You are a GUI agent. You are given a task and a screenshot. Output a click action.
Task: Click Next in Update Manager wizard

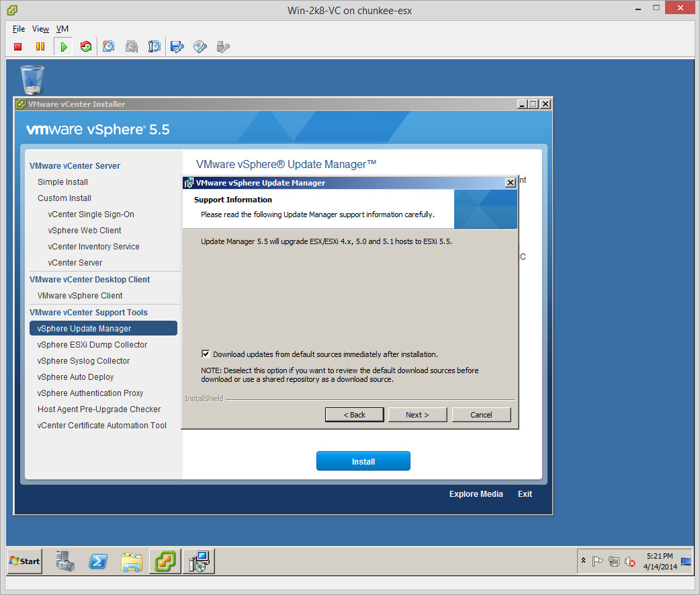pyautogui.click(x=417, y=415)
